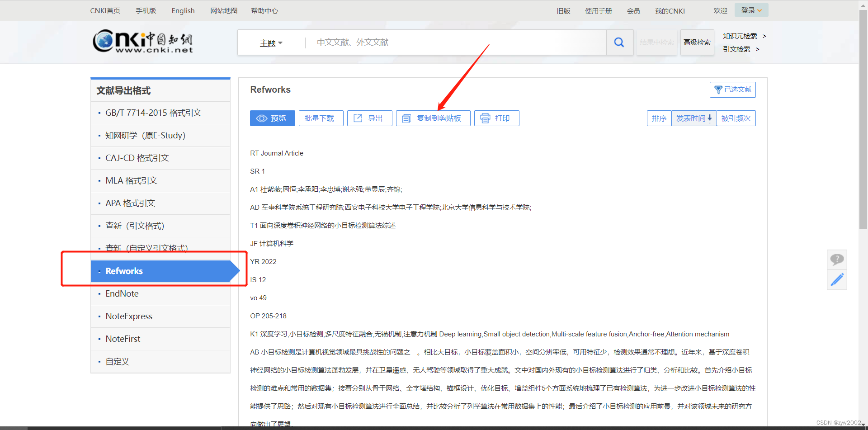Sort by 被引频次
868x430 pixels.
736,118
